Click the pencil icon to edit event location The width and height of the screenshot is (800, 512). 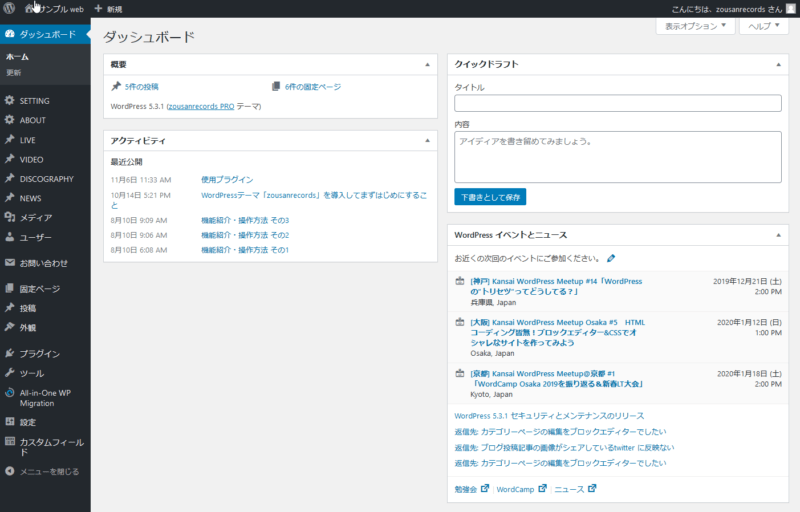pos(611,258)
